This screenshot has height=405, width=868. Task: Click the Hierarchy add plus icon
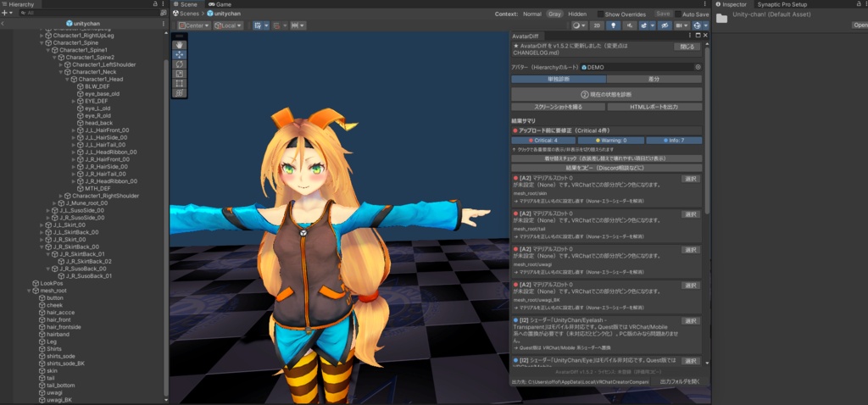[4, 13]
